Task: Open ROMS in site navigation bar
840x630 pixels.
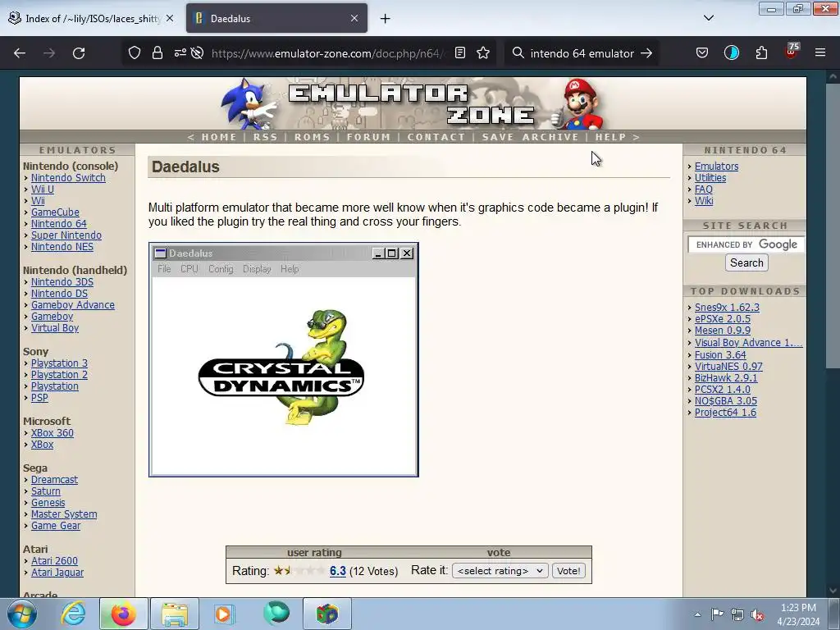Action: 313,137
